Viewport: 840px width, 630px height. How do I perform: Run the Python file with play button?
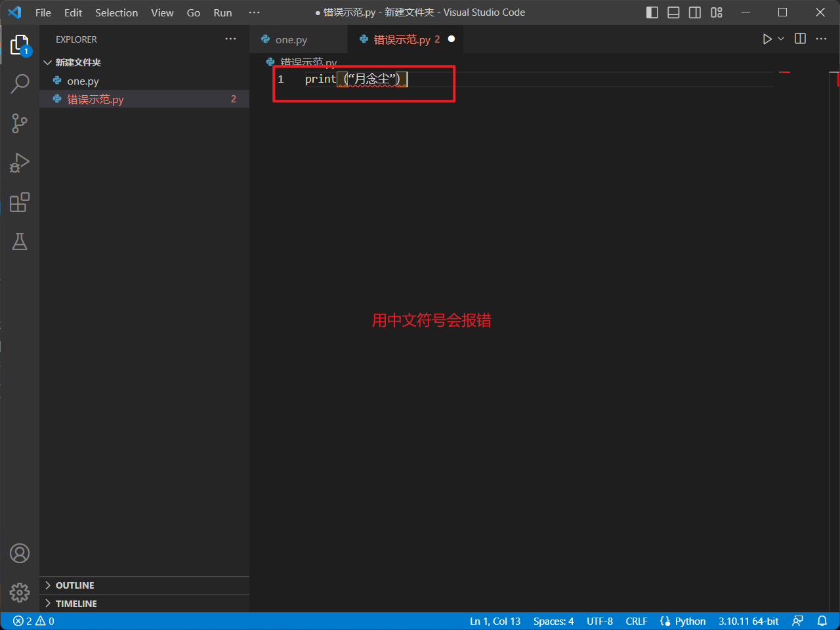tap(766, 39)
